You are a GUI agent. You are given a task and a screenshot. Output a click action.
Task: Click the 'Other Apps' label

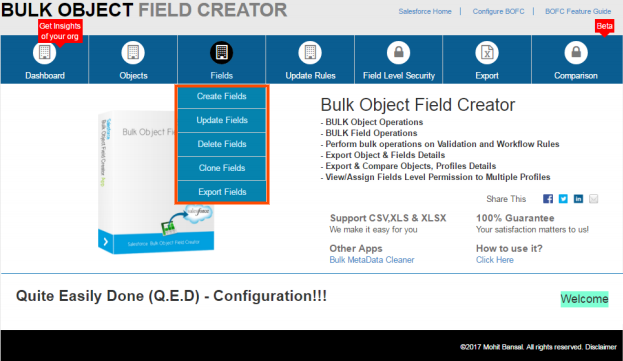tap(356, 249)
